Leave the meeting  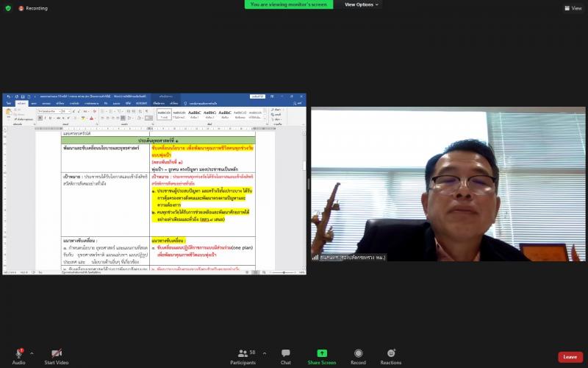click(570, 357)
